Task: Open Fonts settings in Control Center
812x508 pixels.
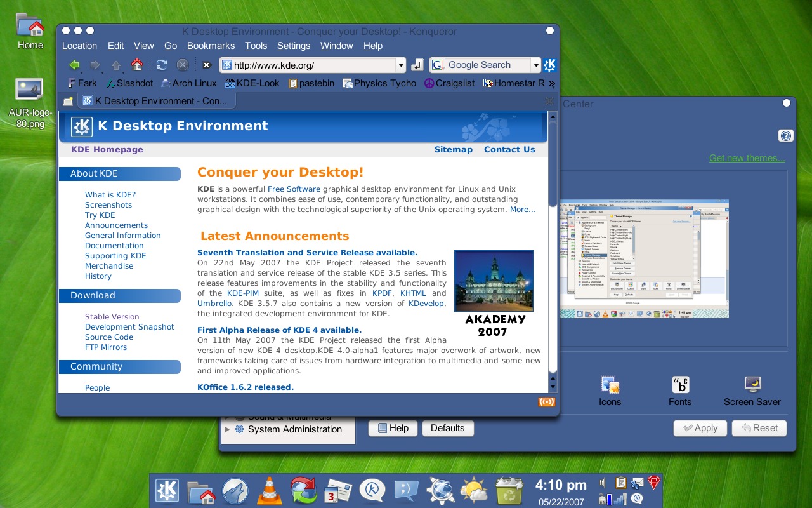Action: point(680,391)
